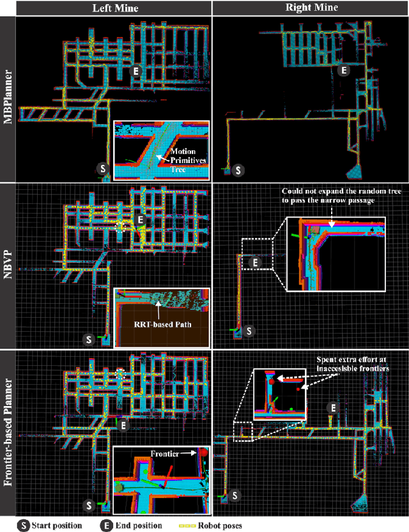This screenshot has height=532, width=409.
Task: Click the E marker in Frontier-based Left Mine map
Action: tap(123, 425)
